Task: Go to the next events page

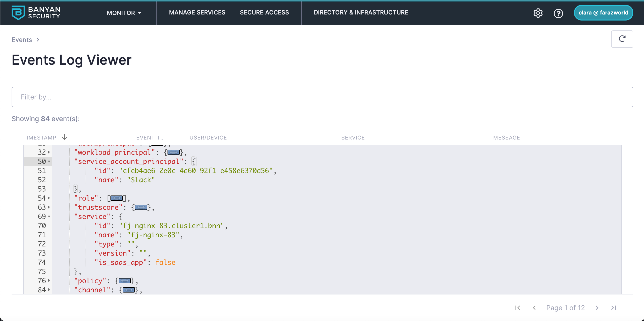Action: 597,308
